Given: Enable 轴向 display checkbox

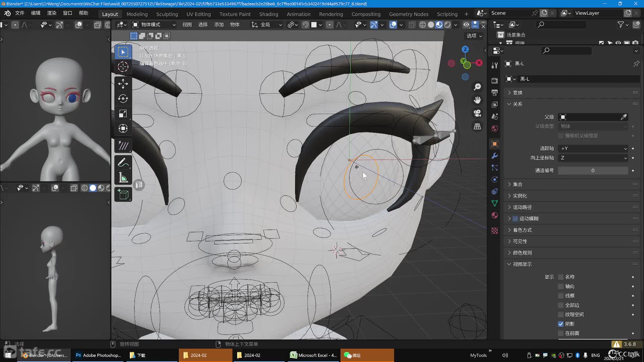Looking at the screenshot, I should 561,286.
